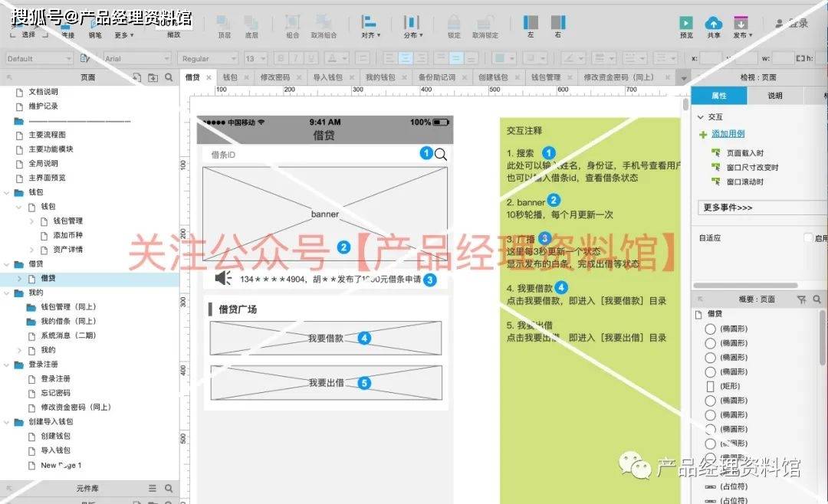Select the 页面载入时 event

(744, 153)
